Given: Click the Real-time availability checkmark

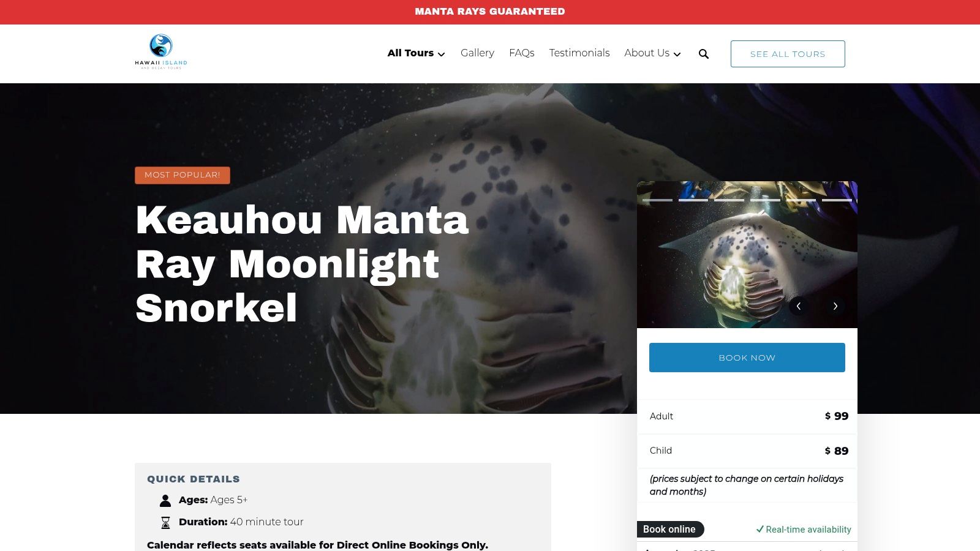Looking at the screenshot, I should pyautogui.click(x=760, y=529).
